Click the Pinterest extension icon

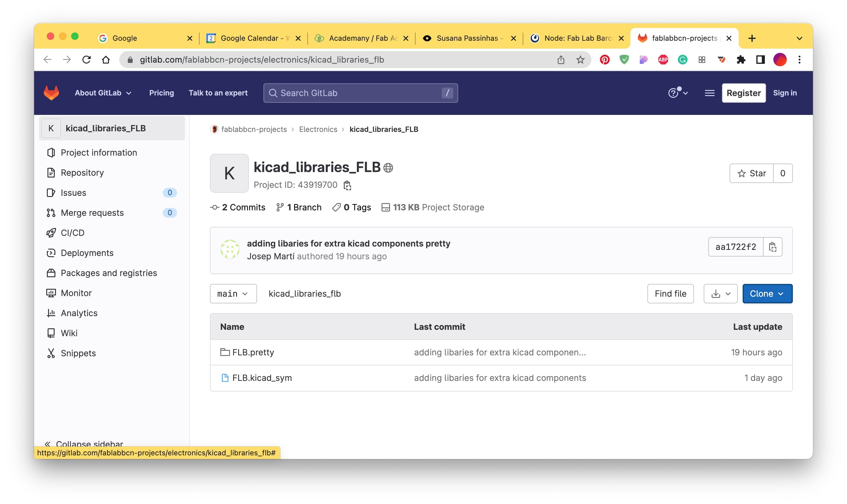(604, 60)
